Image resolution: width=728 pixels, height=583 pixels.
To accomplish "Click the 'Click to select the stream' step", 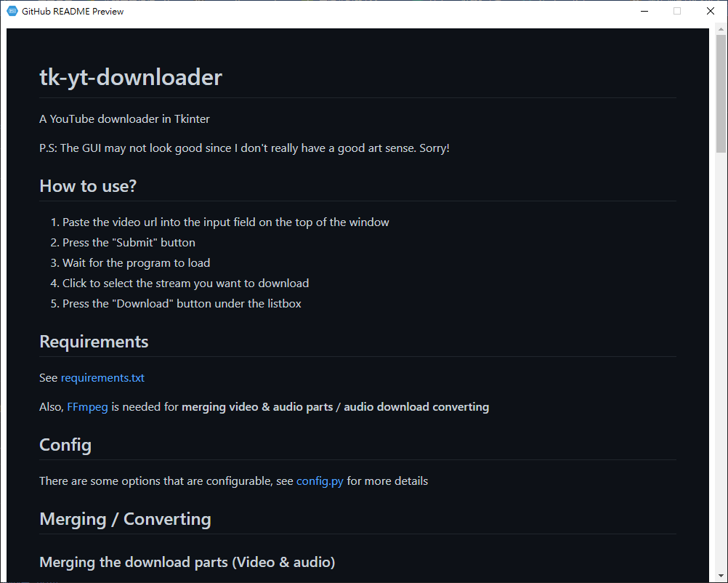I will point(186,284).
